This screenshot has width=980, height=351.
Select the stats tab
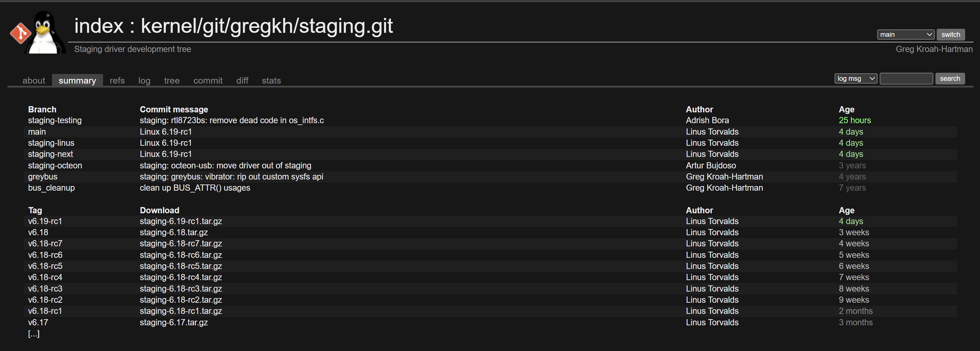click(x=271, y=81)
